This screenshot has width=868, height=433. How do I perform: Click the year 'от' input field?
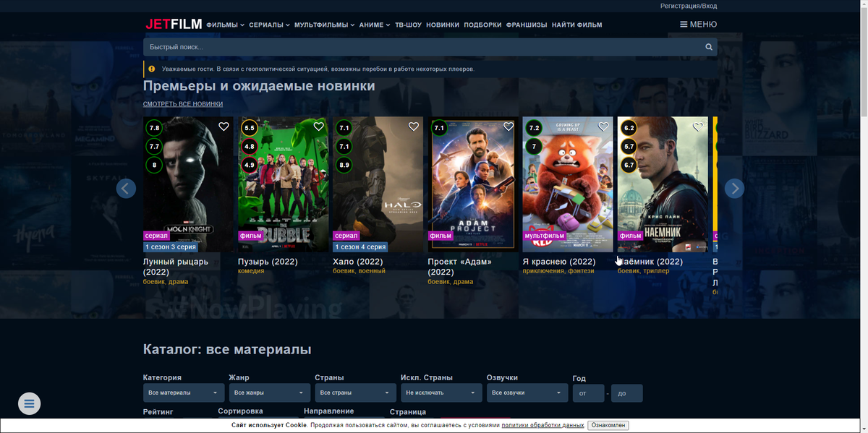[588, 393]
